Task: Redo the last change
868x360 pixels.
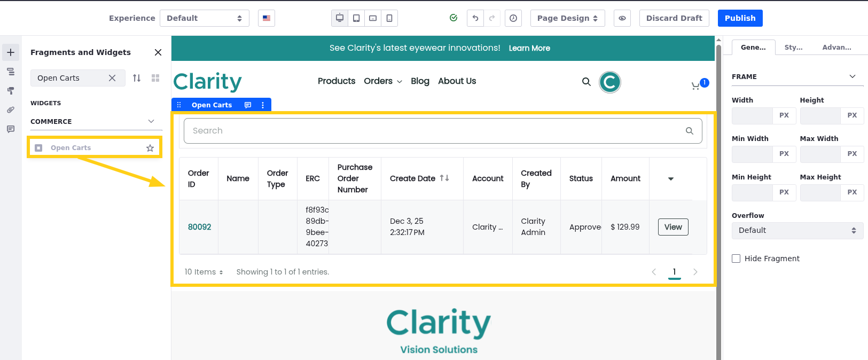Action: (x=492, y=18)
